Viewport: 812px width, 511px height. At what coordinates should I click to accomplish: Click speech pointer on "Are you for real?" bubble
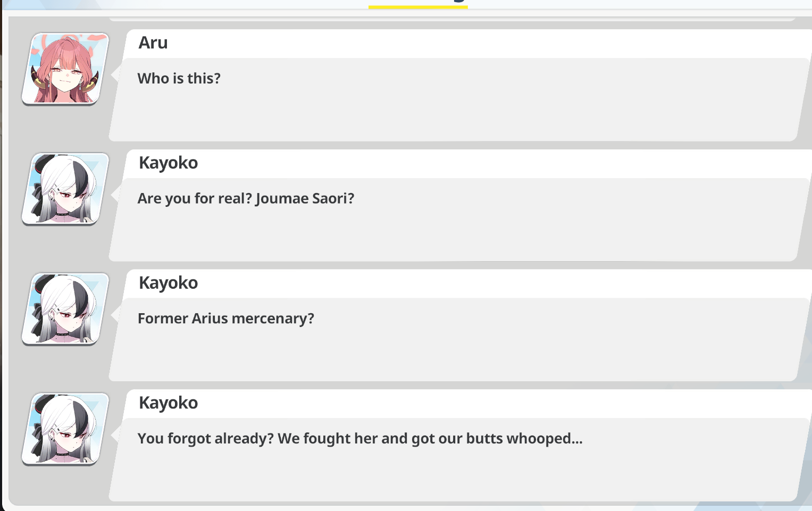[114, 195]
